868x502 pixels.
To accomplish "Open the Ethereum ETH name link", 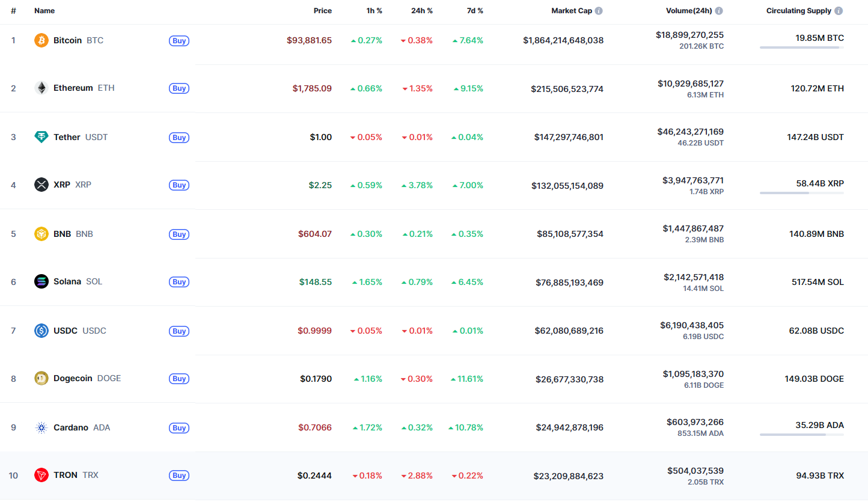I will click(84, 88).
